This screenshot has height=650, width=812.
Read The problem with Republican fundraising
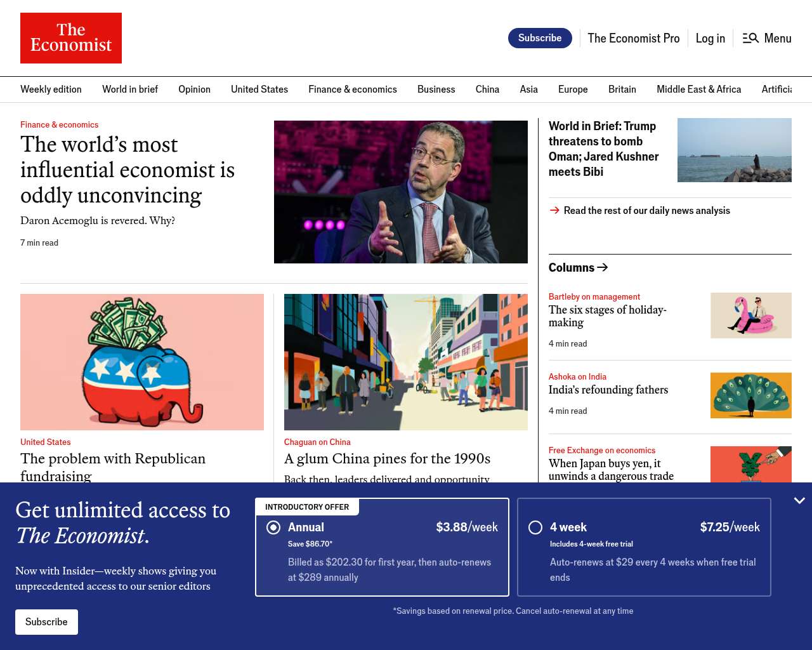coord(113,467)
